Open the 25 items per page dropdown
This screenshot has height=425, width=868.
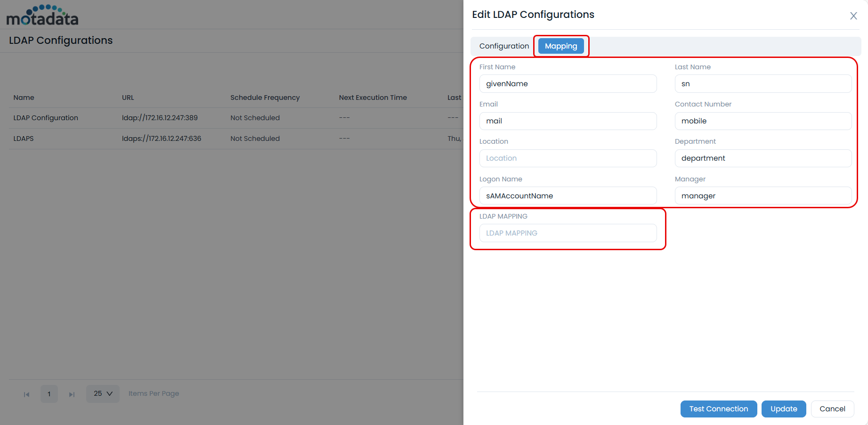point(103,393)
